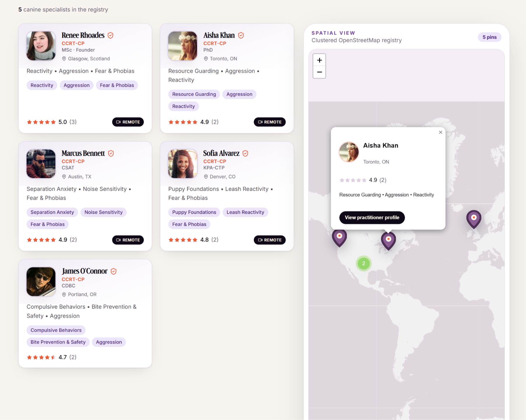Close the Aisha Khan map popup
This screenshot has height=420, width=526.
click(441, 132)
